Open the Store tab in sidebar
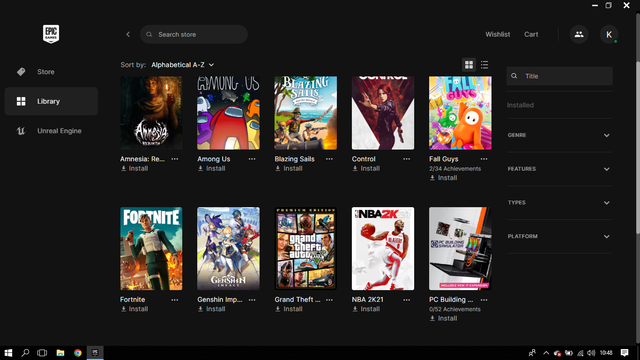 pyautogui.click(x=51, y=72)
